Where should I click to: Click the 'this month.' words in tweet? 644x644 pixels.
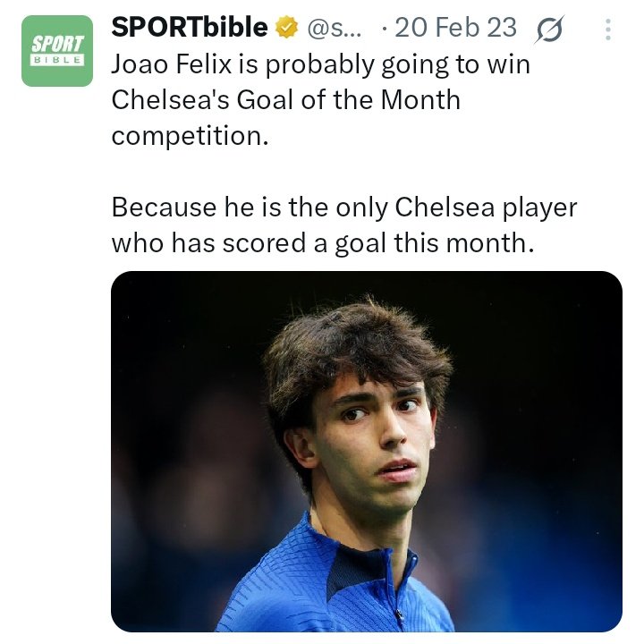464,242
